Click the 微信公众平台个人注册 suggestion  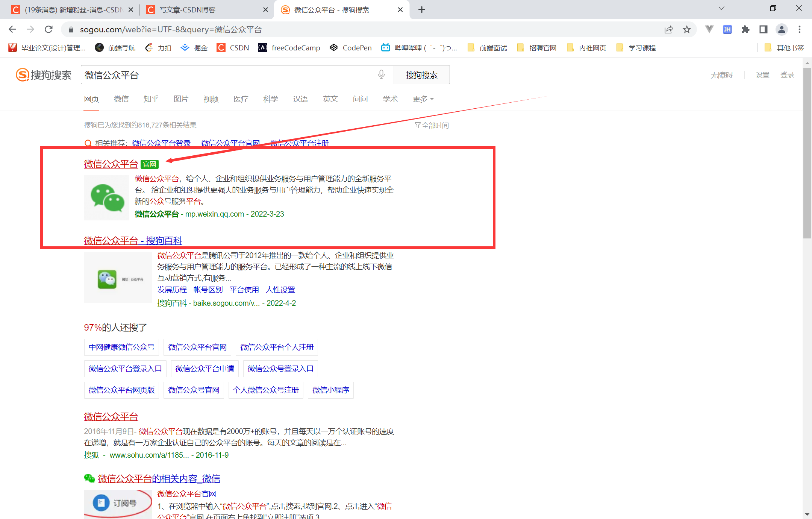[x=277, y=347]
